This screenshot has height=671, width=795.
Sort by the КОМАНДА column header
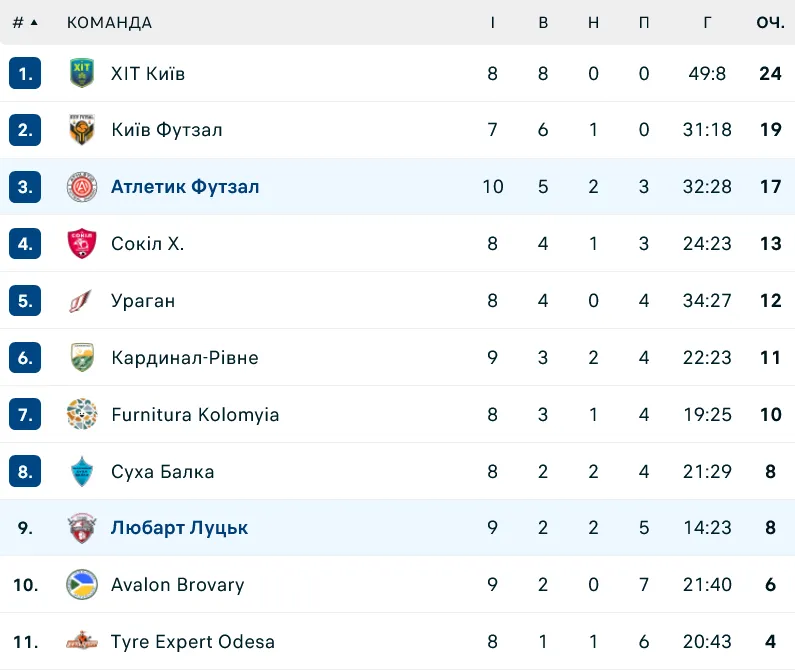point(110,22)
